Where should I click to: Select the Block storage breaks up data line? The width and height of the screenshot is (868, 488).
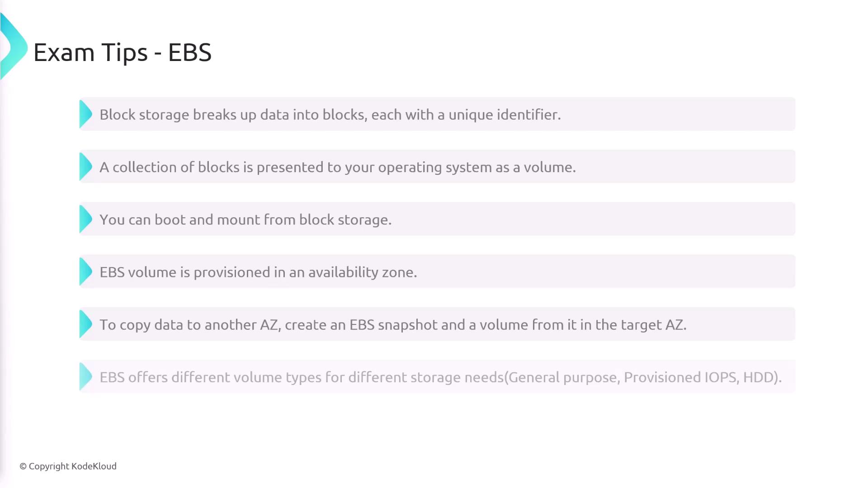pyautogui.click(x=330, y=115)
